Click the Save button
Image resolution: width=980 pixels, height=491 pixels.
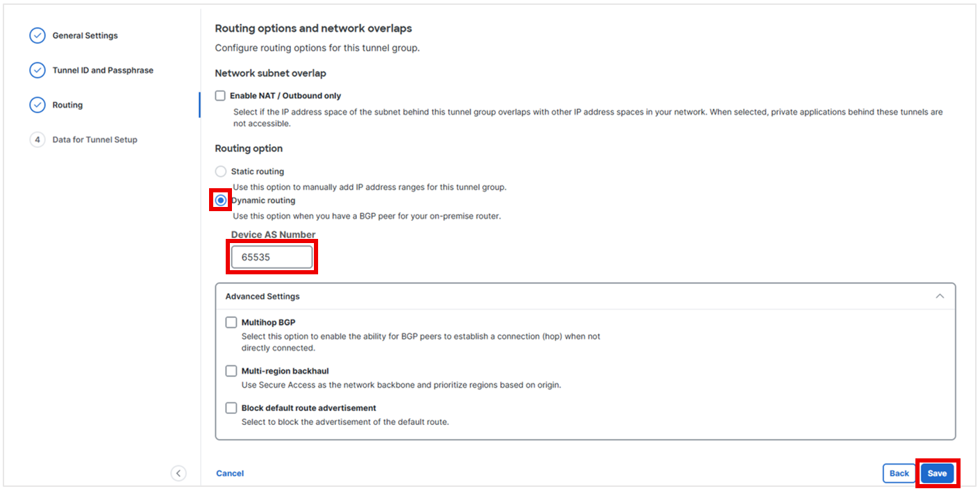937,474
